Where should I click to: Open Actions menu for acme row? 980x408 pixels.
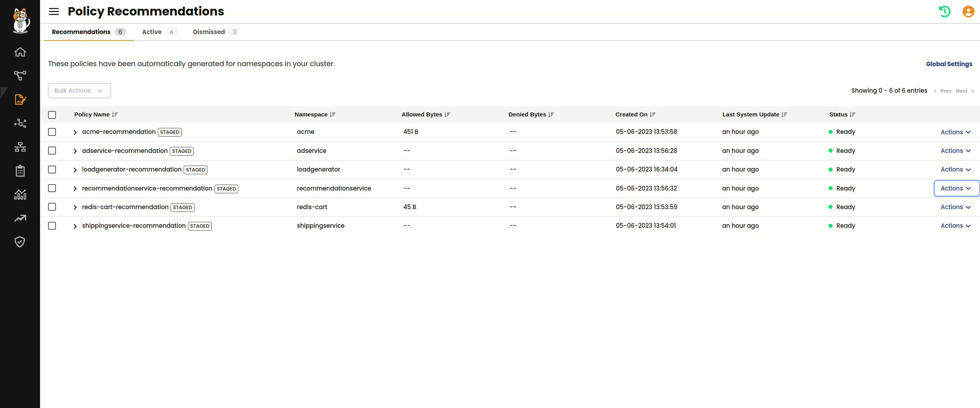[955, 132]
